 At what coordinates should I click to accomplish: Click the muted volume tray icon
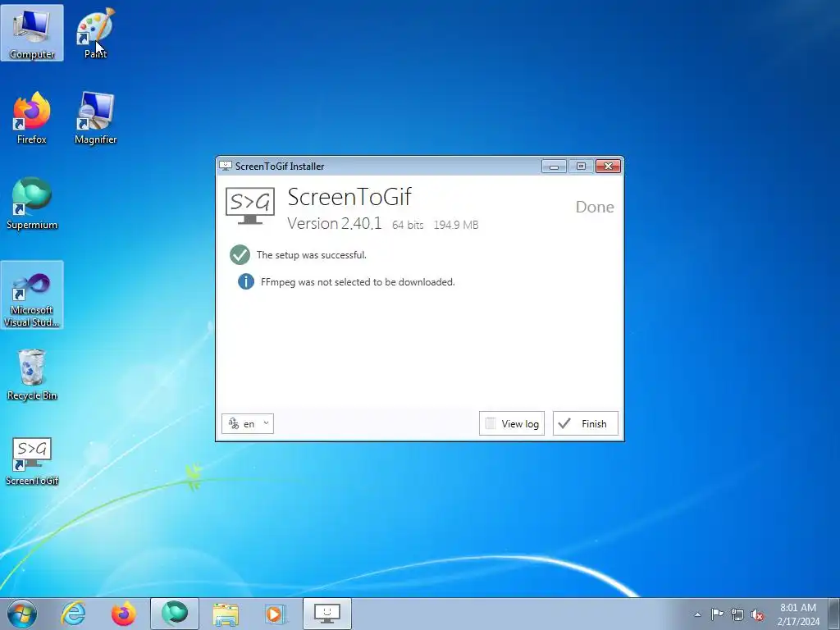coord(757,614)
